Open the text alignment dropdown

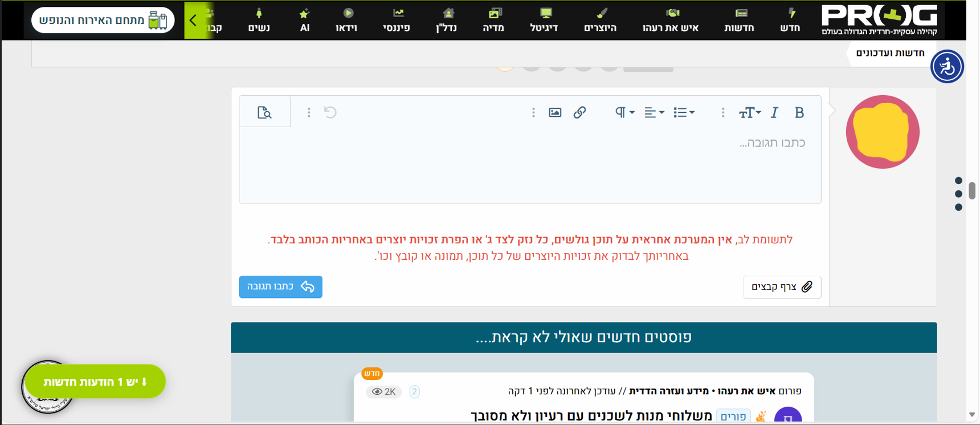tap(654, 113)
